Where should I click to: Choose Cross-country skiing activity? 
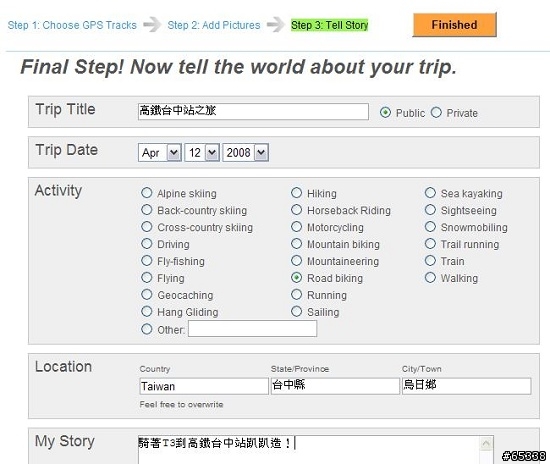tap(147, 227)
